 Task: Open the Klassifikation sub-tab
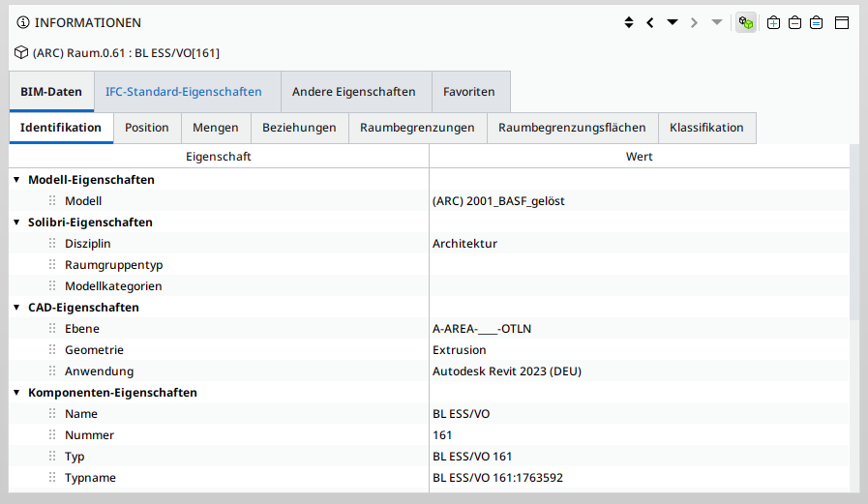tap(706, 128)
